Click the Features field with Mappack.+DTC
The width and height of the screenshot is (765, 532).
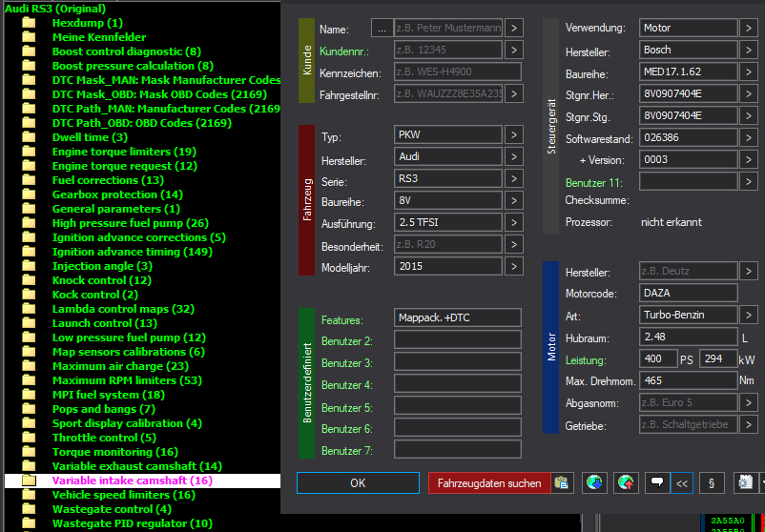tap(458, 317)
